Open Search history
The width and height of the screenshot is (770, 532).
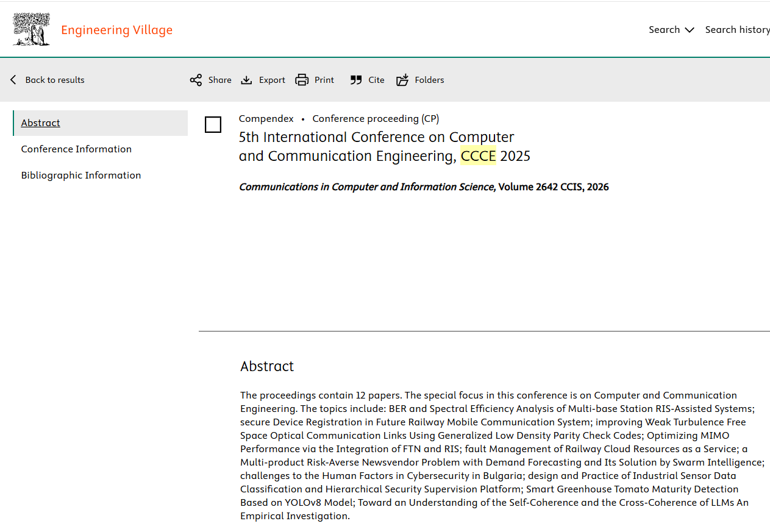[x=737, y=29]
